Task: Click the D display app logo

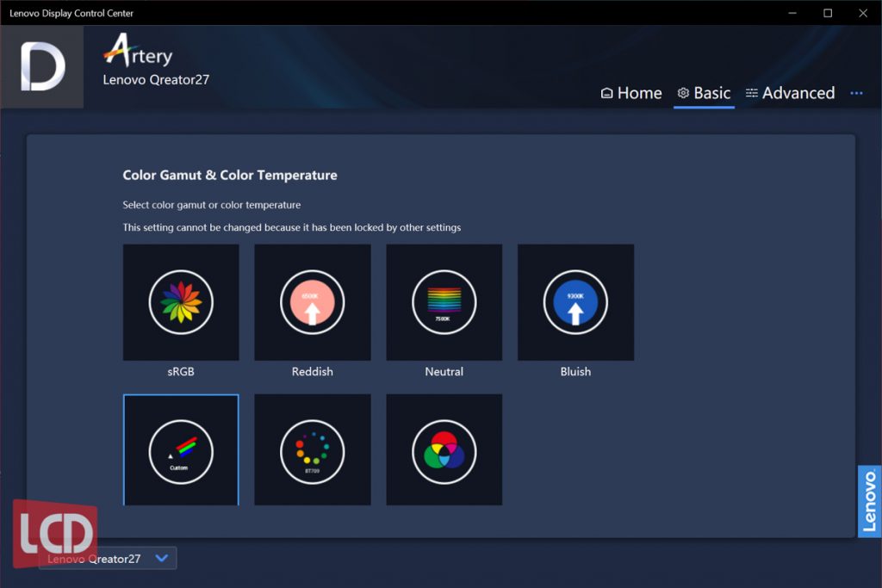Action: (x=42, y=67)
